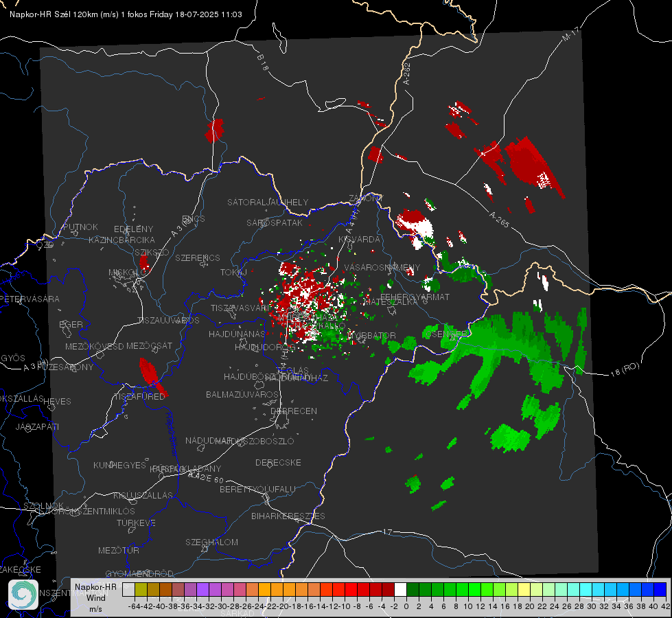Click the A-262 road label
This screenshot has height=618, width=672.
tap(407, 73)
